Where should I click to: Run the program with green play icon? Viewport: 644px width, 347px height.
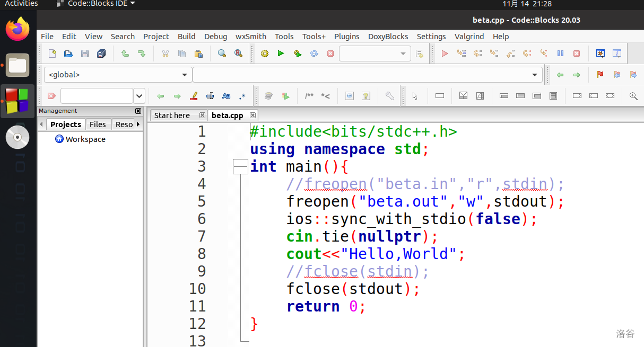[281, 54]
